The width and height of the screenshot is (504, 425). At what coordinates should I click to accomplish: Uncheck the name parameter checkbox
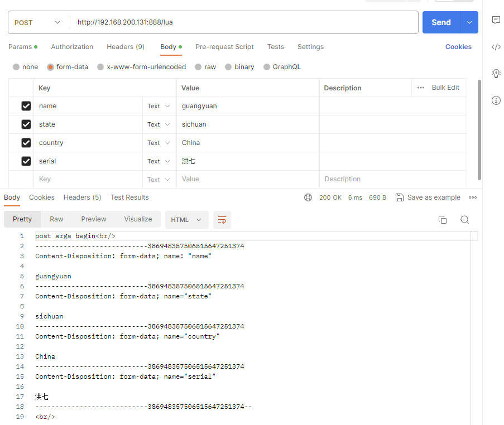tap(26, 106)
